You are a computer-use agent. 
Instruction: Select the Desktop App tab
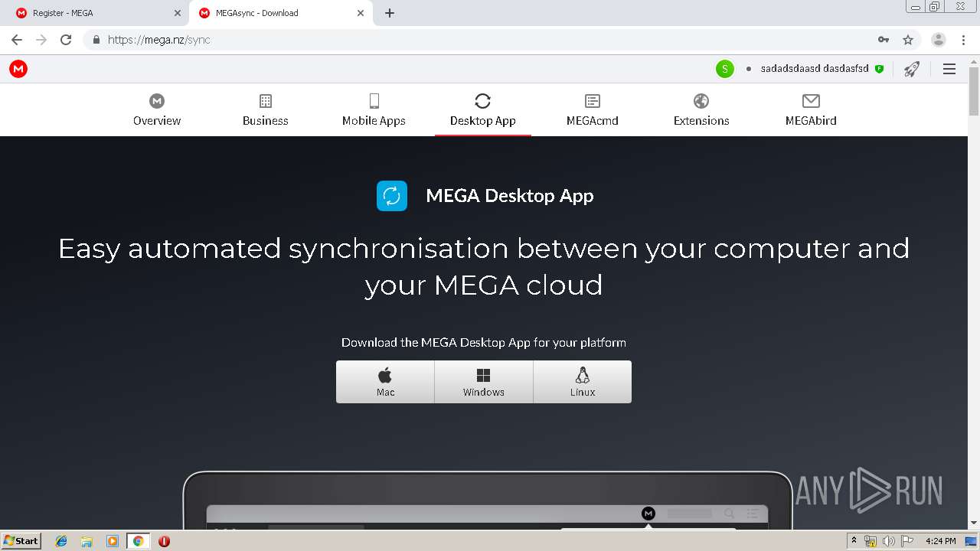[483, 110]
